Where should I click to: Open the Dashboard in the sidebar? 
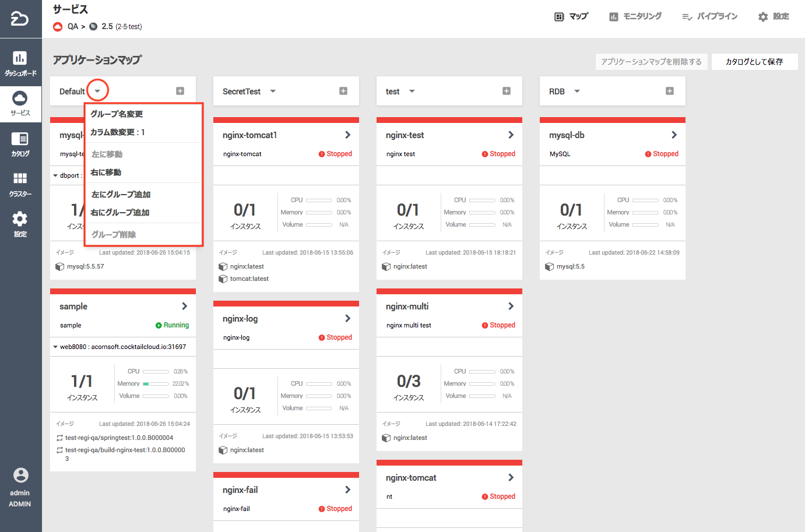click(x=20, y=63)
